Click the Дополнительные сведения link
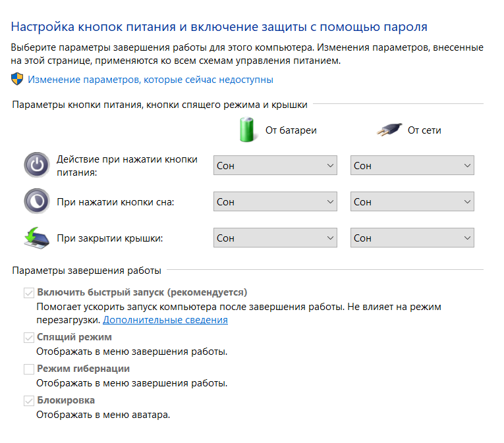 coord(165,320)
